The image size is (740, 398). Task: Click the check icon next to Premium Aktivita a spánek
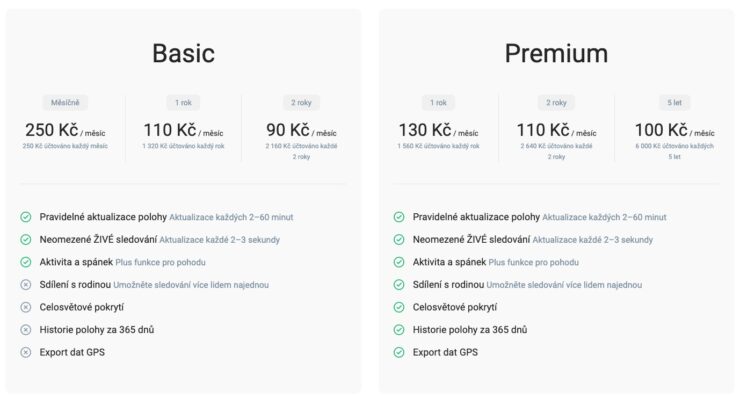pos(399,262)
